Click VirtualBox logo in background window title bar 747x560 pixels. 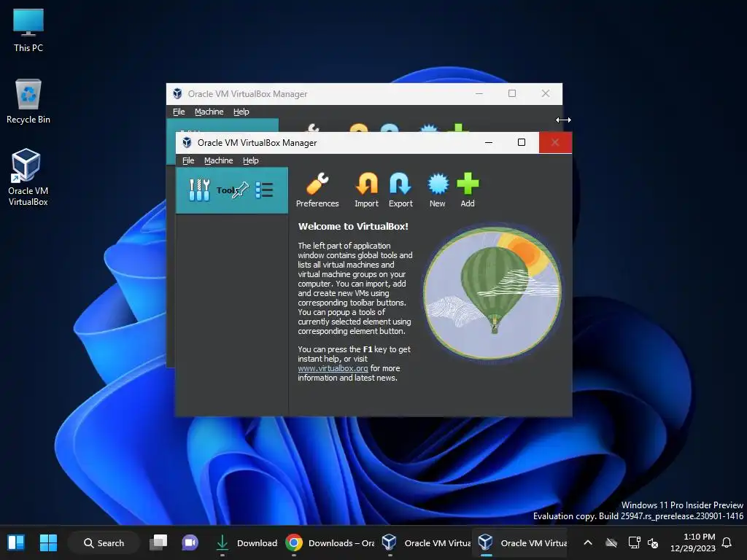[x=177, y=93]
